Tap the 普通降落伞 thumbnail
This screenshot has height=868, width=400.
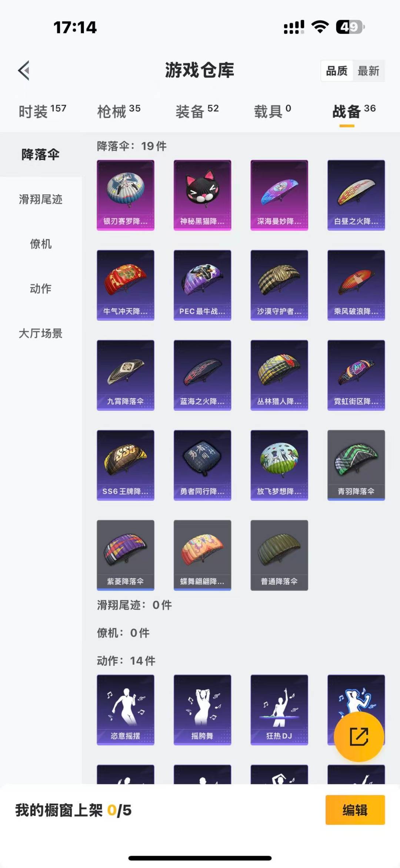coord(279,555)
